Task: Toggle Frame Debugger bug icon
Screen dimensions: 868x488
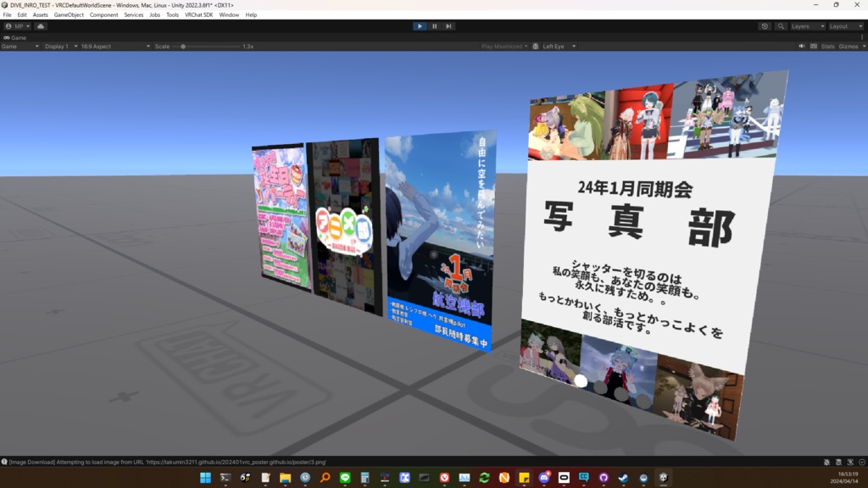Action: [536, 47]
